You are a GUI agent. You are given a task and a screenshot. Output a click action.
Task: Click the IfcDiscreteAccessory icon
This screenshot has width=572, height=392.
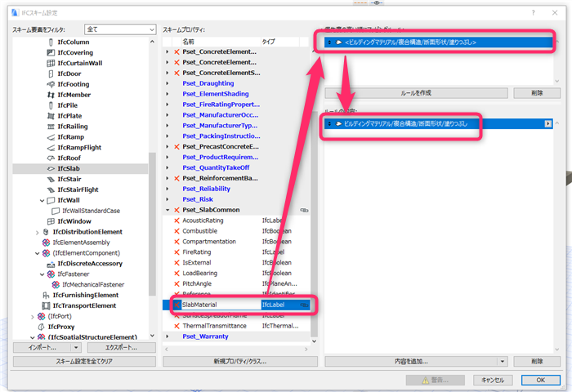coord(51,264)
